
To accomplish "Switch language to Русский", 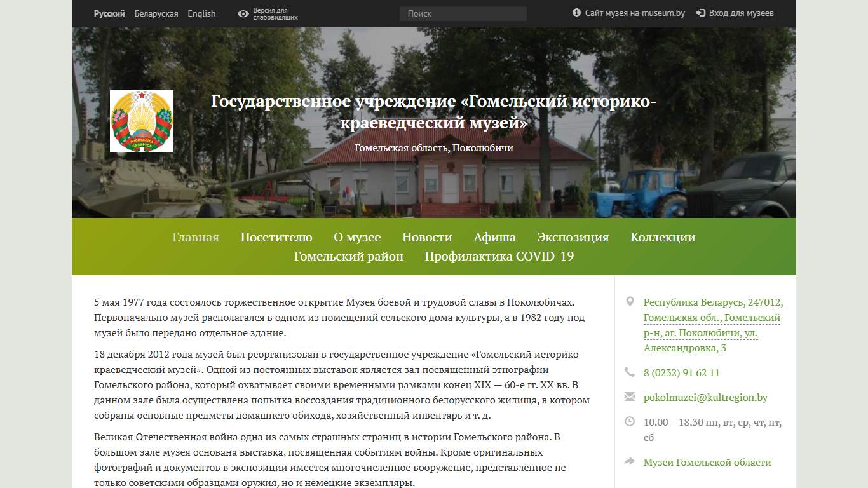I will coord(109,13).
